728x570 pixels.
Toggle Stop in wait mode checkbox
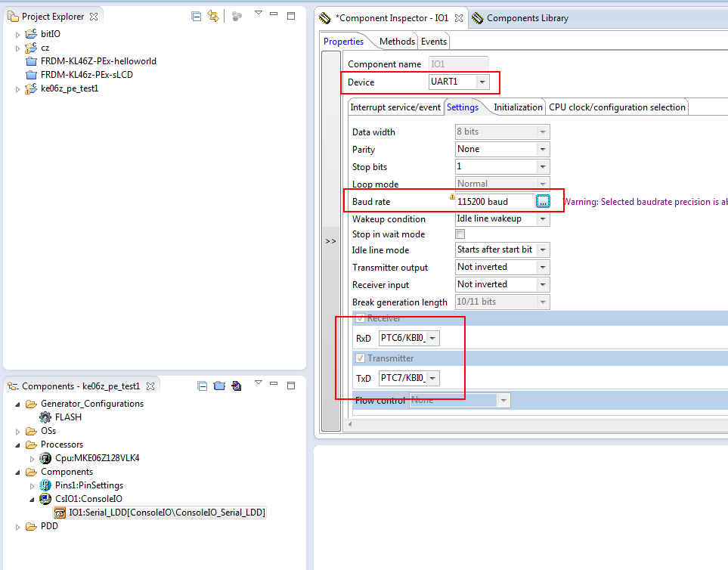pyautogui.click(x=460, y=234)
